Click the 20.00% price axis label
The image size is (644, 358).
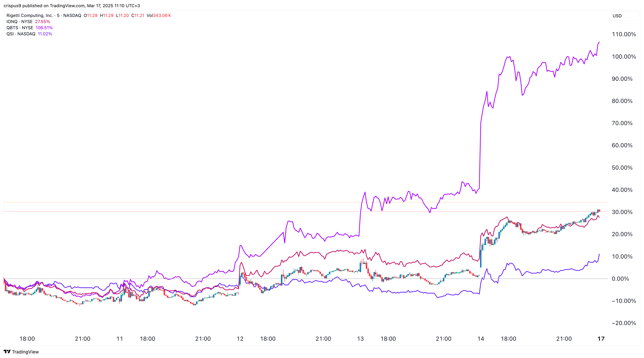coord(622,234)
